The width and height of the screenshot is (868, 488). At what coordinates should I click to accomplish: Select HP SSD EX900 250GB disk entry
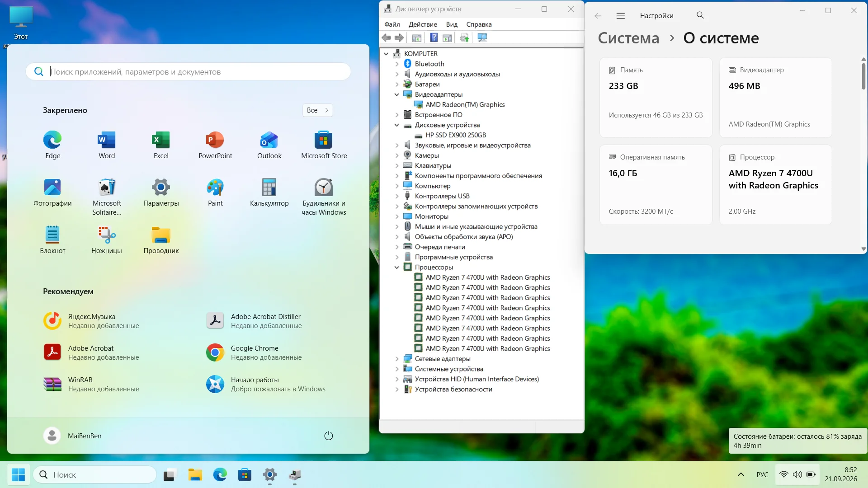(455, 135)
